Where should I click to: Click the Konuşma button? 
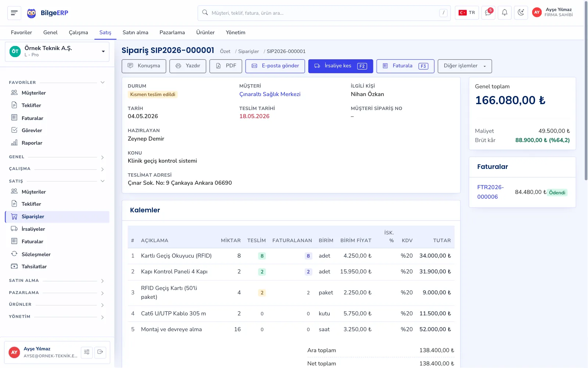coord(144,66)
